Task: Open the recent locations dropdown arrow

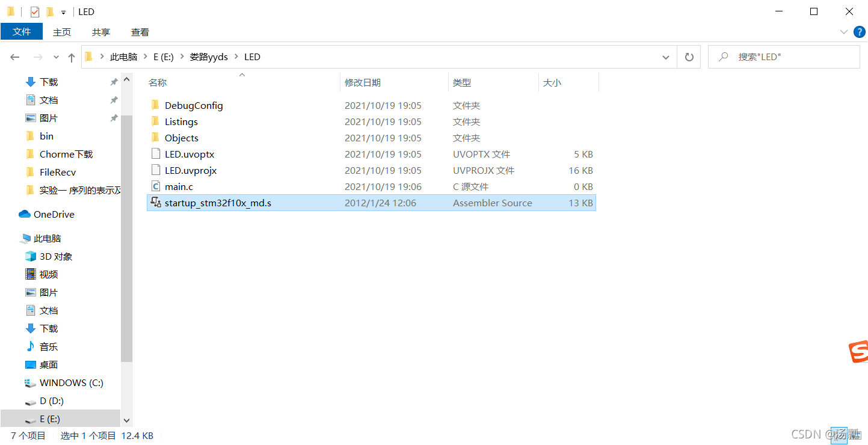Action: click(x=57, y=57)
